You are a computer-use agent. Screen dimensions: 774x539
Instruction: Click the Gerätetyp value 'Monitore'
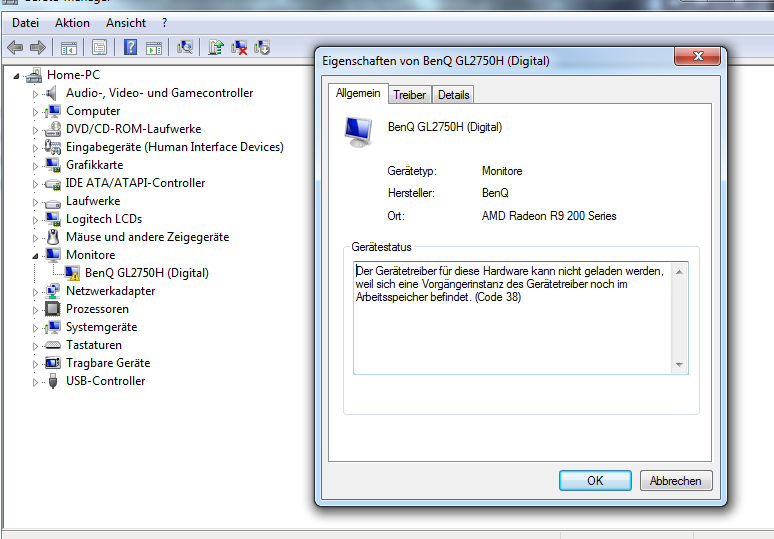click(x=502, y=171)
